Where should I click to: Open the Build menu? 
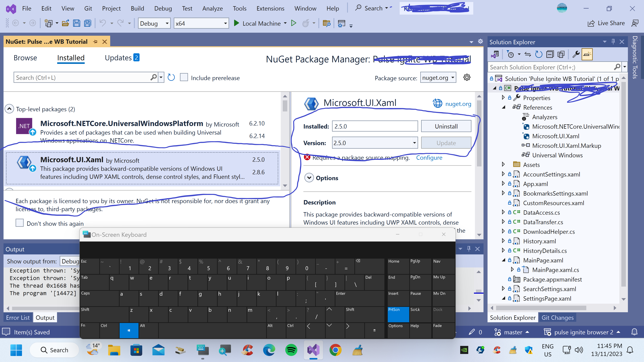[x=137, y=8]
